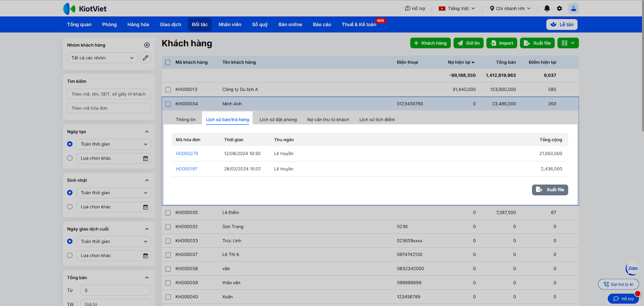Select all customers with header checkbox

168,62
